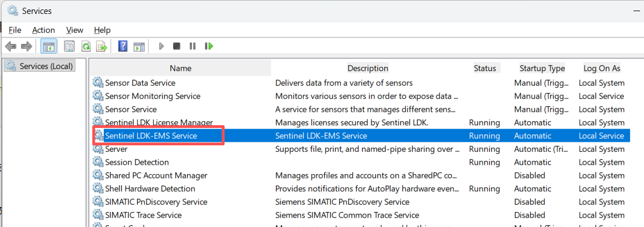Select the Sentinel LDK License Manager service
The width and height of the screenshot is (644, 227).
click(x=159, y=122)
